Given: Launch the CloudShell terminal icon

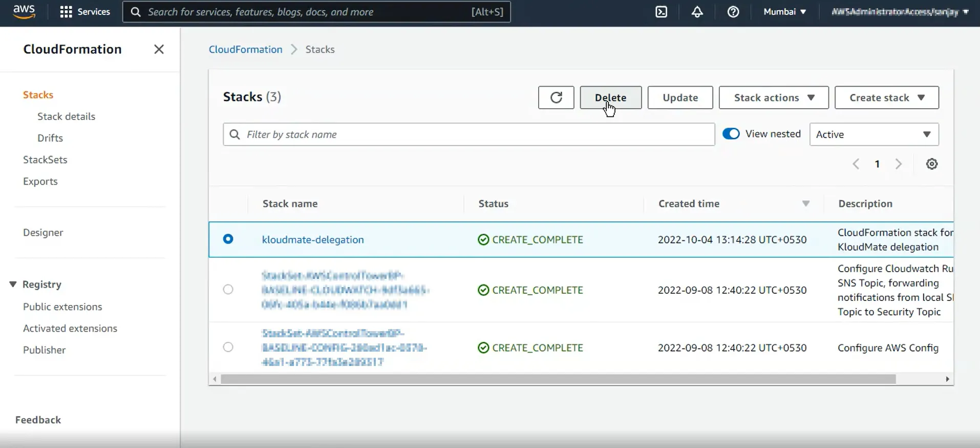Looking at the screenshot, I should tap(662, 12).
